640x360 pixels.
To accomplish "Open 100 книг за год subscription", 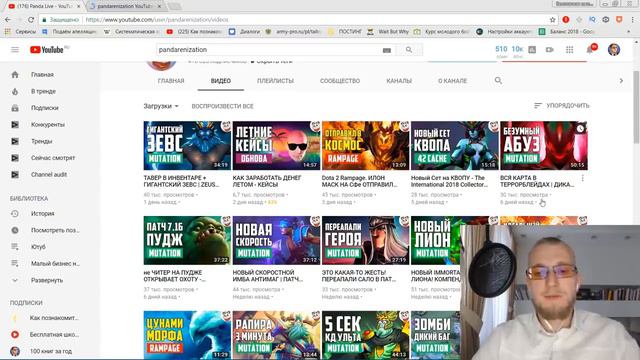I will [50, 351].
